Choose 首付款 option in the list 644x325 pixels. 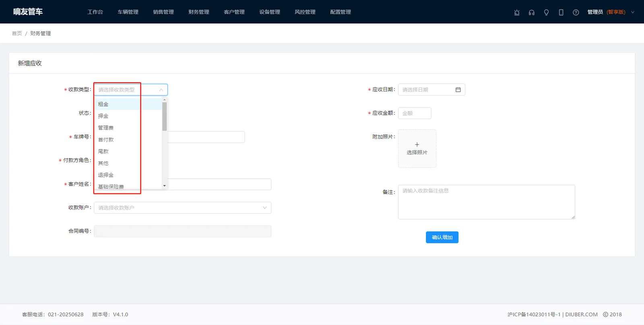click(128, 140)
